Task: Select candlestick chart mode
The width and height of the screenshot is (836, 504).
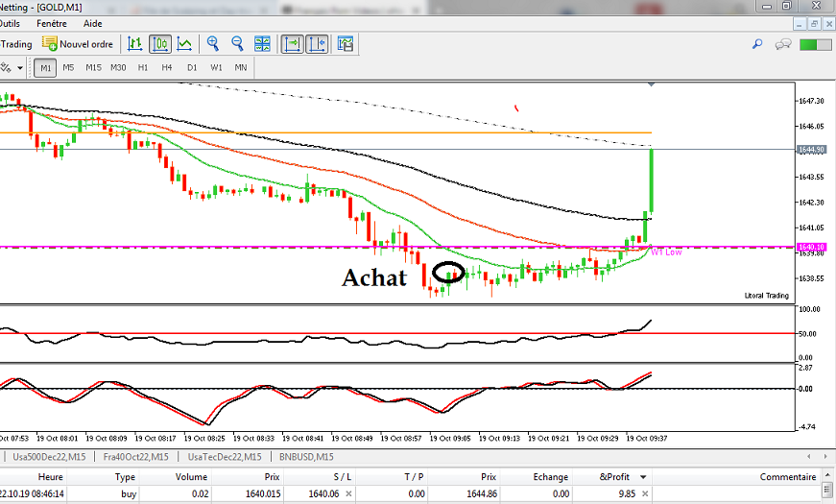Action: [x=160, y=44]
